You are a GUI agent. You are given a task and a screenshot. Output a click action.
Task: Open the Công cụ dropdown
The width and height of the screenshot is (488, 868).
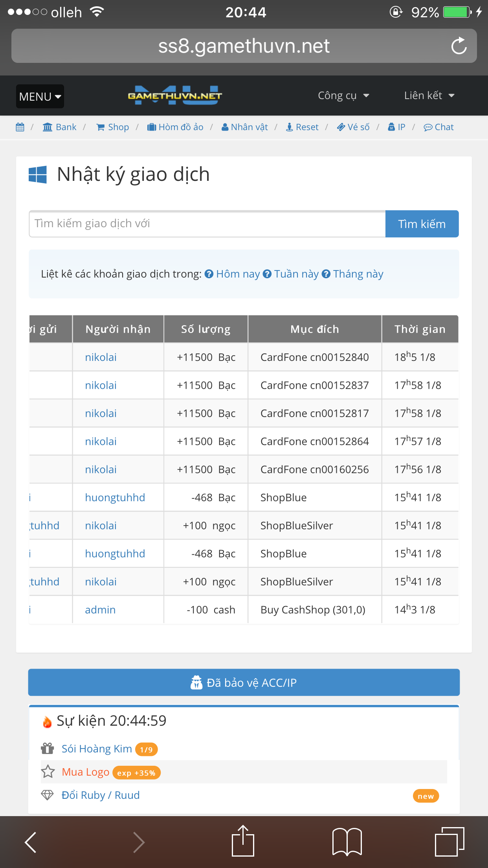click(x=343, y=96)
